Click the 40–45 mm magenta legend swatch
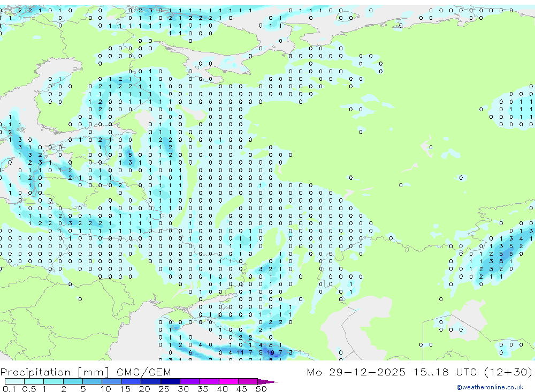 coord(228,381)
